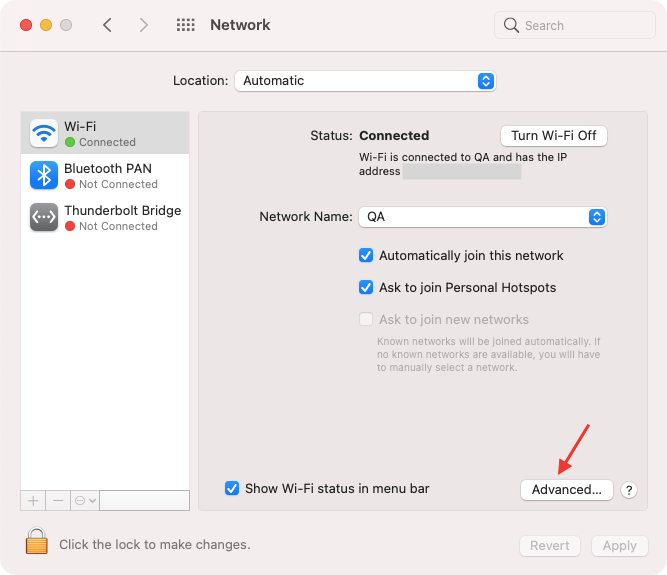The height and width of the screenshot is (575, 667).
Task: Click the Revert button
Action: point(550,546)
